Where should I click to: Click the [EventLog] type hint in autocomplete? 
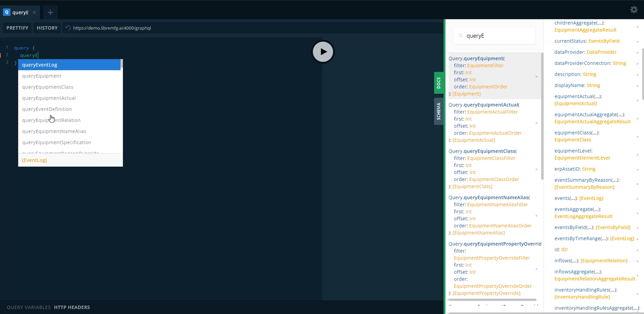(x=34, y=160)
